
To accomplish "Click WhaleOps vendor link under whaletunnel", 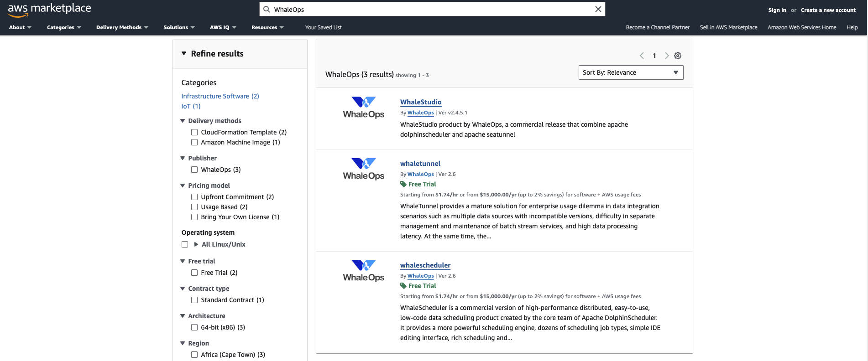I will click(421, 174).
